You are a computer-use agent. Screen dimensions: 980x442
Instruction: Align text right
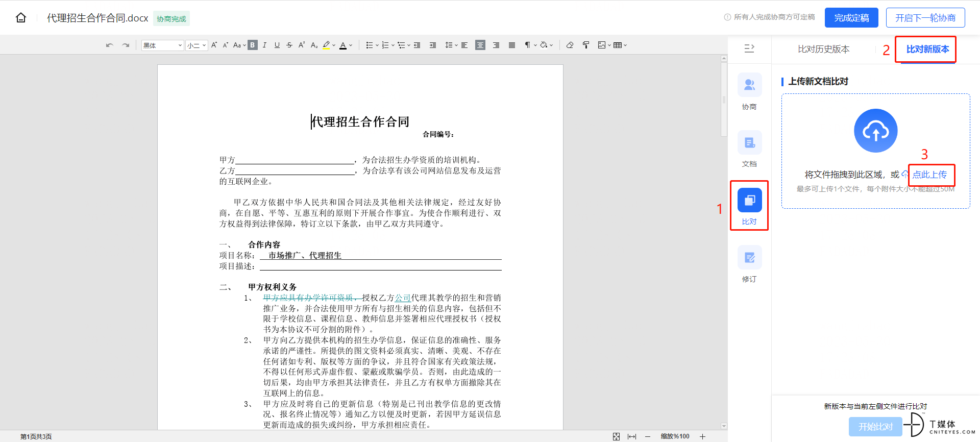coord(496,45)
